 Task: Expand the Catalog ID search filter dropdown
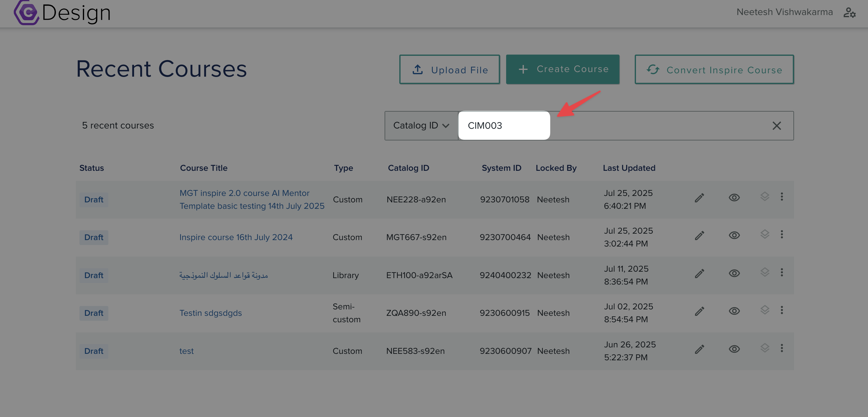click(x=421, y=125)
